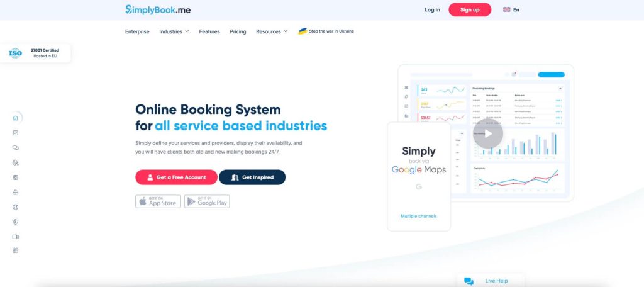Click the UK flag language icon
The image size is (644, 287).
(506, 9)
